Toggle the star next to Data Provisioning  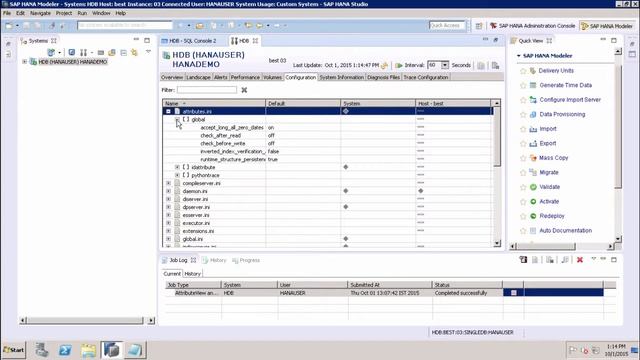[x=523, y=115]
